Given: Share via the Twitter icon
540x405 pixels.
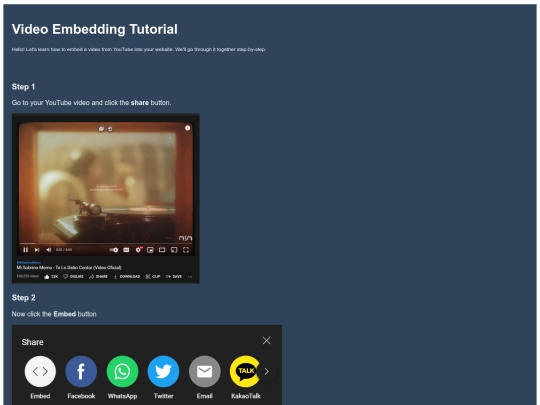Looking at the screenshot, I should [163, 371].
